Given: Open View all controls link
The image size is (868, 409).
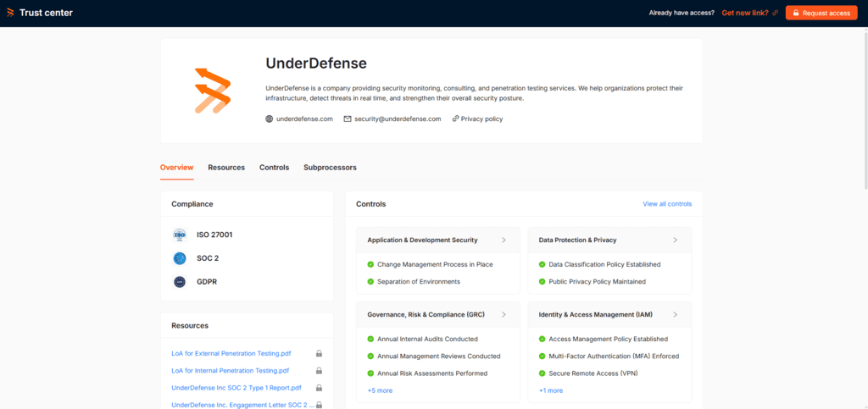Looking at the screenshot, I should (x=667, y=204).
